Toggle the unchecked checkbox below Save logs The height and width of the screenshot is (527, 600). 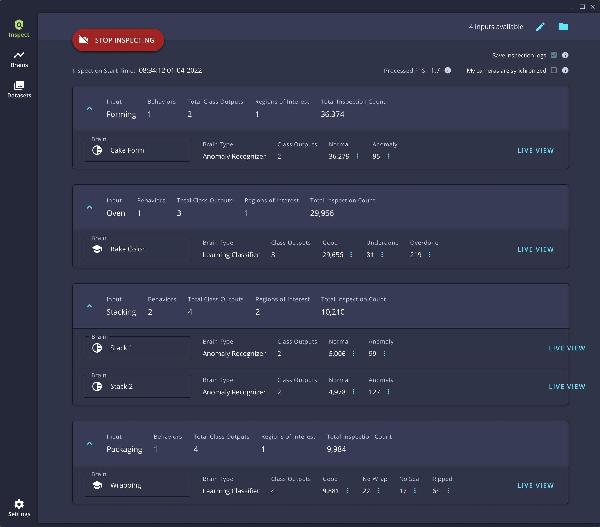point(554,70)
